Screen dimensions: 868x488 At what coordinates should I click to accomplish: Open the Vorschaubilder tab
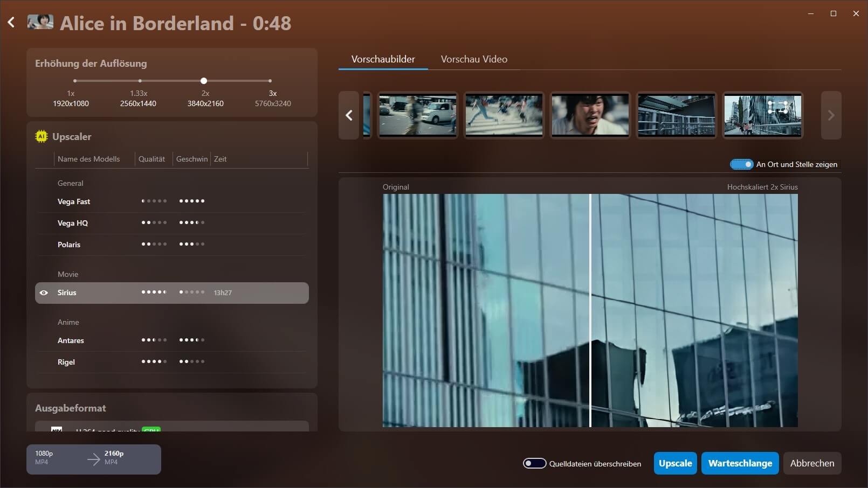pyautogui.click(x=383, y=59)
